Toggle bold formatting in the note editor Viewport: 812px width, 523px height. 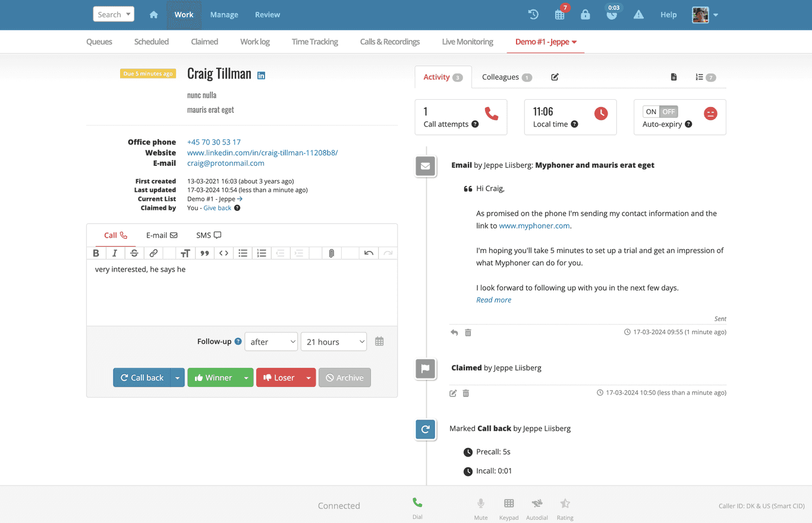(96, 253)
